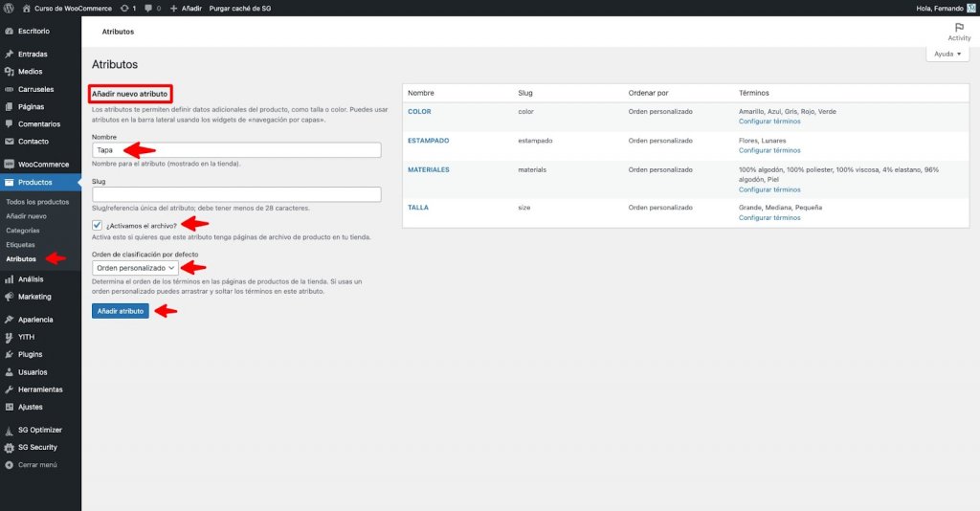The height and width of the screenshot is (511, 980).
Task: Click the WooCommerce icon in sidebar
Action: 9,165
